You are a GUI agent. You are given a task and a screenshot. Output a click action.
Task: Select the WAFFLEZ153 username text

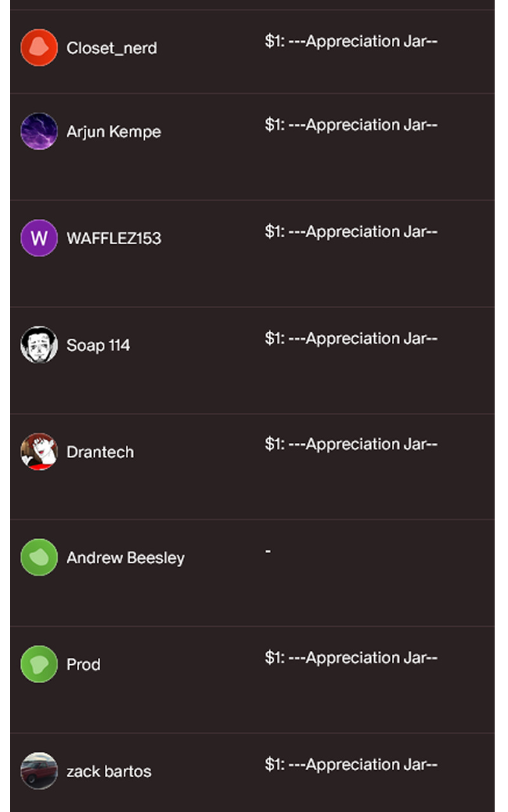click(x=114, y=239)
